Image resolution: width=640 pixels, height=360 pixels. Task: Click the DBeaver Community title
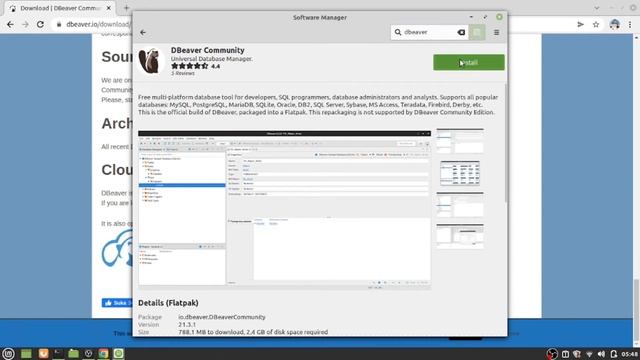click(207, 50)
